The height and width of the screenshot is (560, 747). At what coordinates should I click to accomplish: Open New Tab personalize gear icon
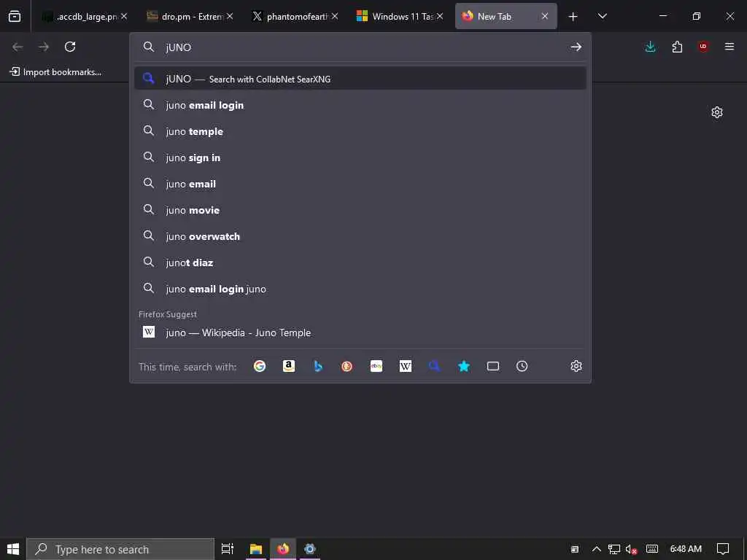(x=716, y=112)
